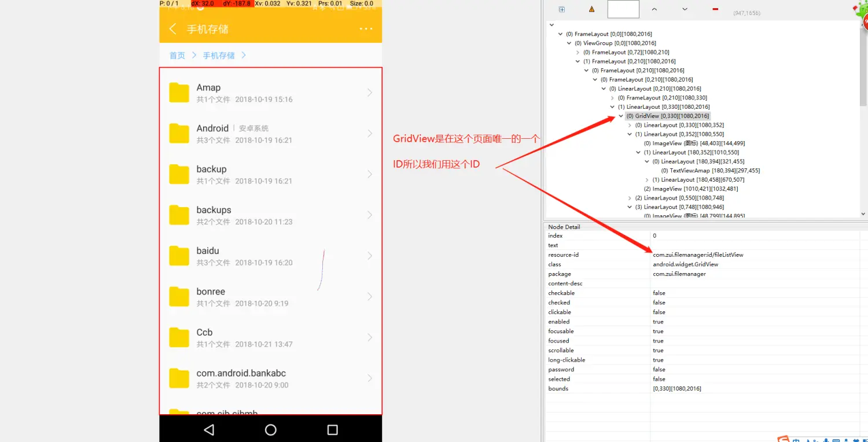Click the bonree folder icon
The height and width of the screenshot is (442, 868).
coord(179,297)
